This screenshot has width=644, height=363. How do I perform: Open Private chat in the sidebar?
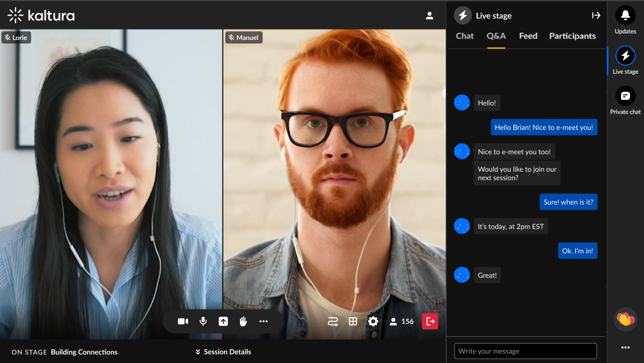(x=625, y=100)
